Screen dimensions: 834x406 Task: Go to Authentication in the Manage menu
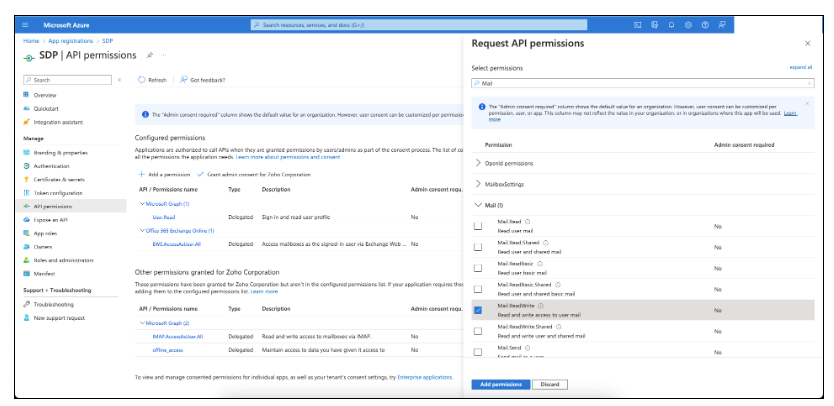(52, 165)
